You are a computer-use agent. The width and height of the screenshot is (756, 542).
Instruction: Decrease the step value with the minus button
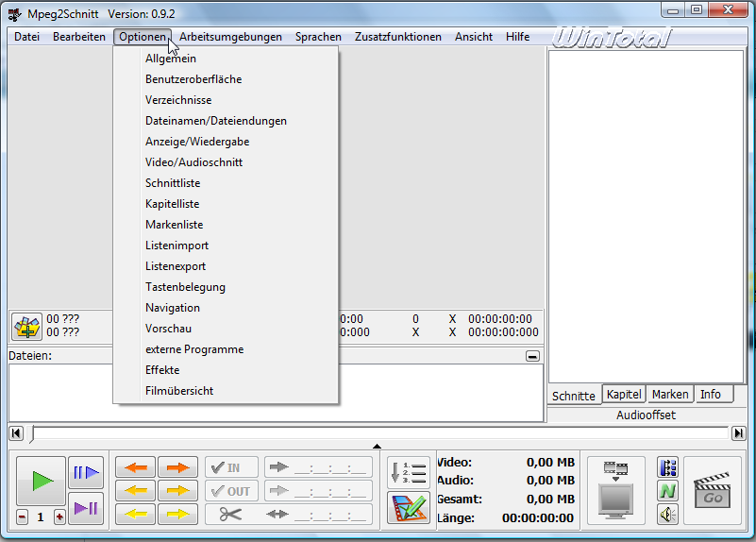[22, 517]
